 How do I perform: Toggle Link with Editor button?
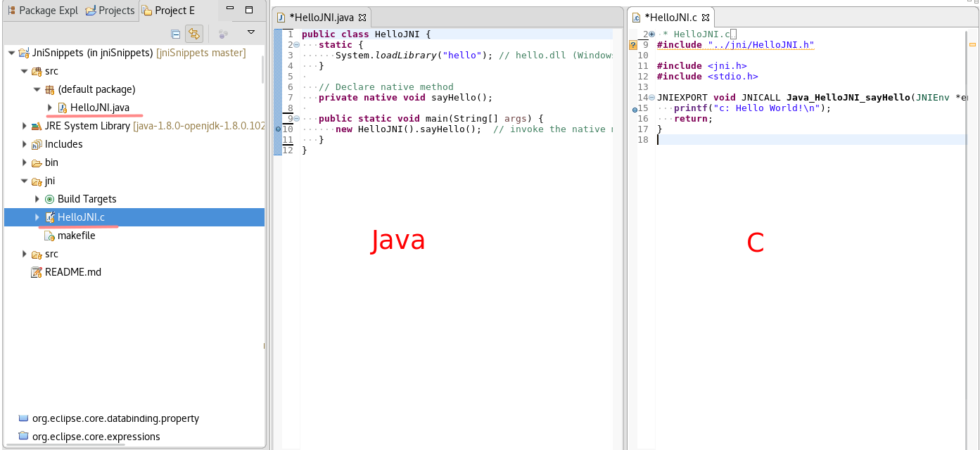[194, 34]
